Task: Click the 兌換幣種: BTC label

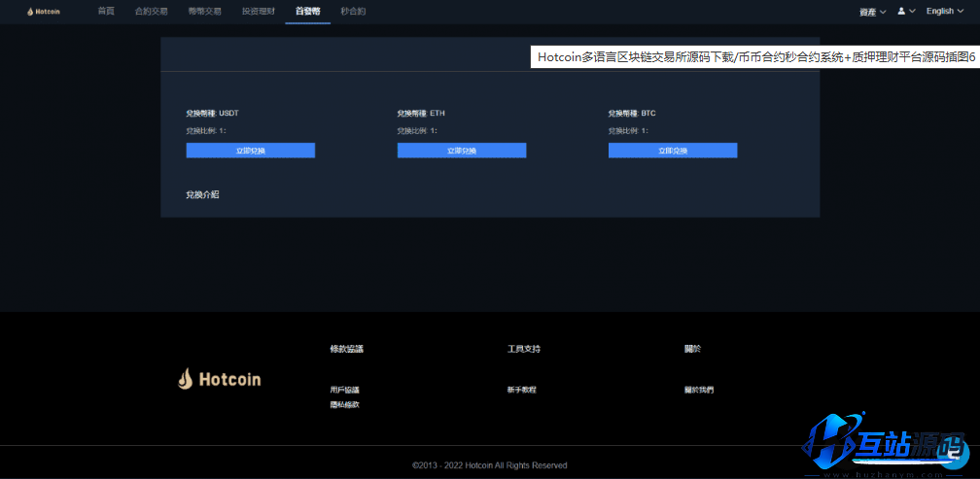Action: click(632, 114)
